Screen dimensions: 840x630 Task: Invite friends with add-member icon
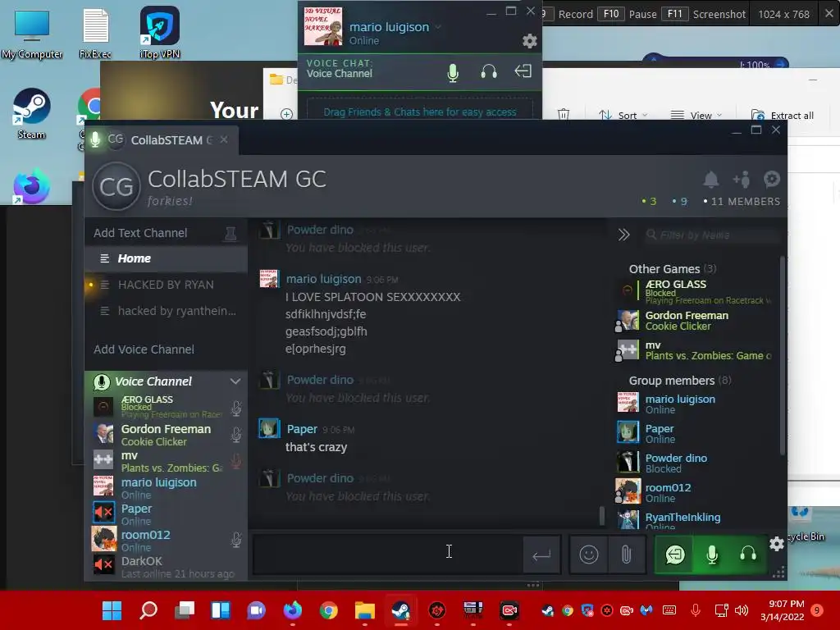pyautogui.click(x=742, y=180)
